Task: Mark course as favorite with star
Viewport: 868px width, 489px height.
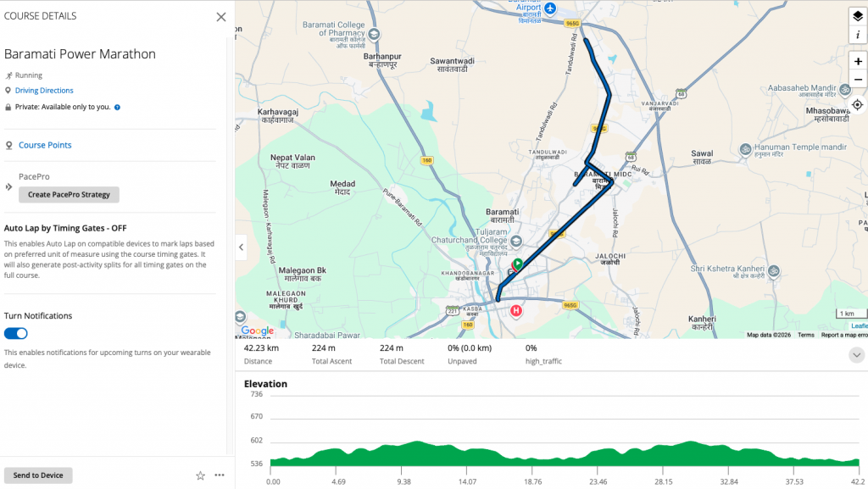Action: (200, 475)
